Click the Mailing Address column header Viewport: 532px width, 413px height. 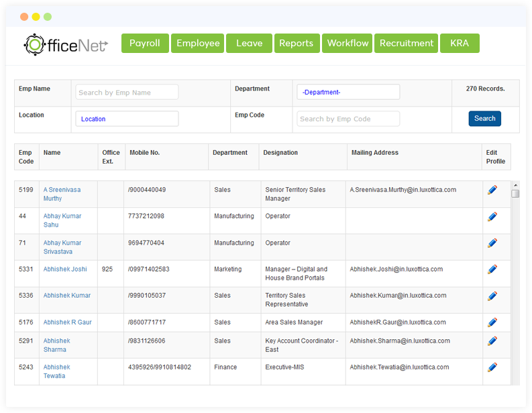pyautogui.click(x=415, y=157)
